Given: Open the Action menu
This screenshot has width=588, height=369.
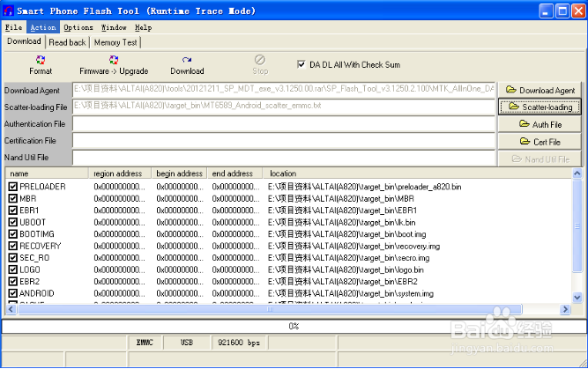Looking at the screenshot, I should 42,27.
